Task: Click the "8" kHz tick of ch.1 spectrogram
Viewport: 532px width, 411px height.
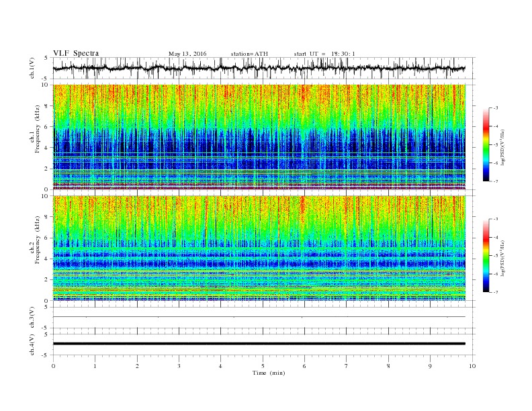Action: pyautogui.click(x=46, y=106)
